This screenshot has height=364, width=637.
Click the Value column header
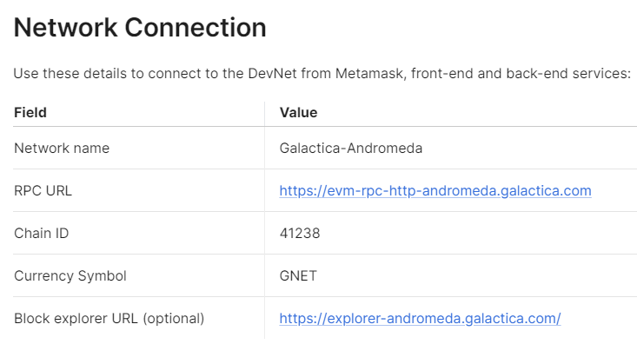pos(299,113)
